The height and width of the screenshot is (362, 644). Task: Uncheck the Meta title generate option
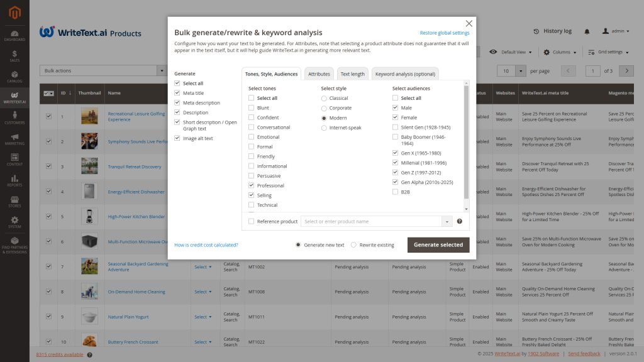[x=177, y=93]
